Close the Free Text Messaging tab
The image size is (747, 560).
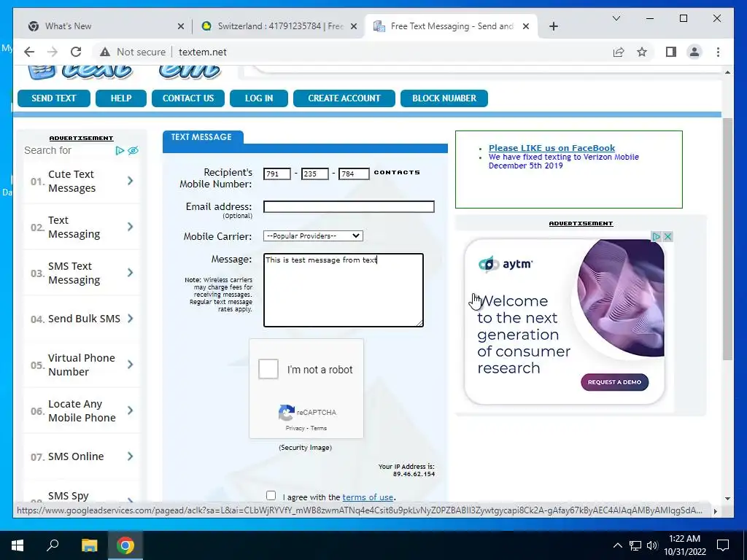coord(526,26)
